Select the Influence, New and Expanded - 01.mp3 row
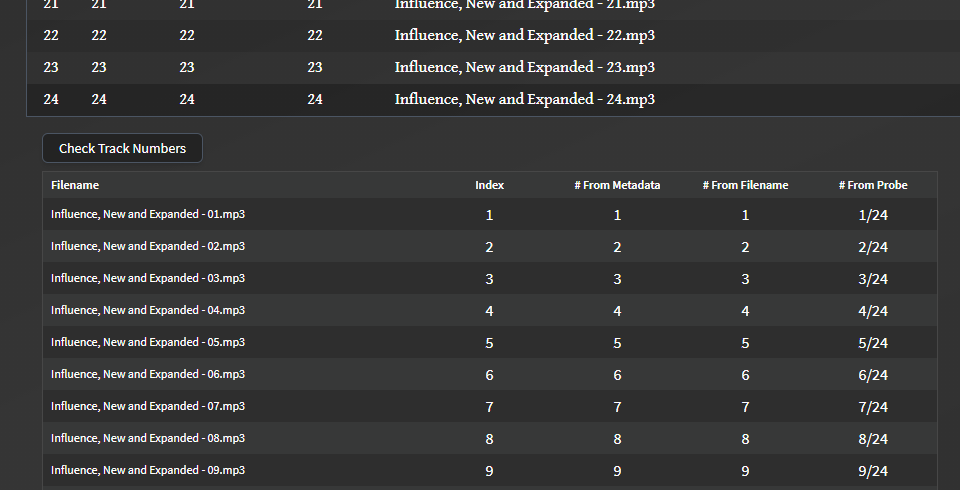960x490 pixels. [x=490, y=214]
